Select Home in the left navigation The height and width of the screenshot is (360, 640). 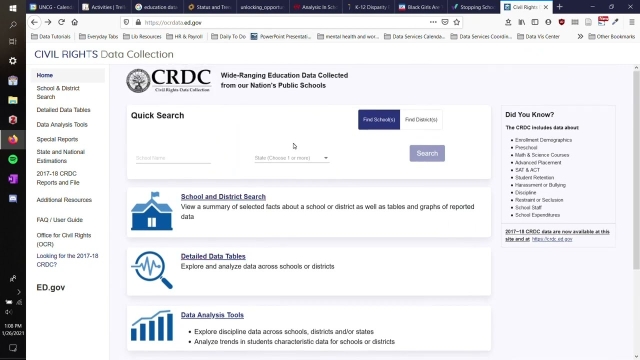pyautogui.click(x=44, y=75)
